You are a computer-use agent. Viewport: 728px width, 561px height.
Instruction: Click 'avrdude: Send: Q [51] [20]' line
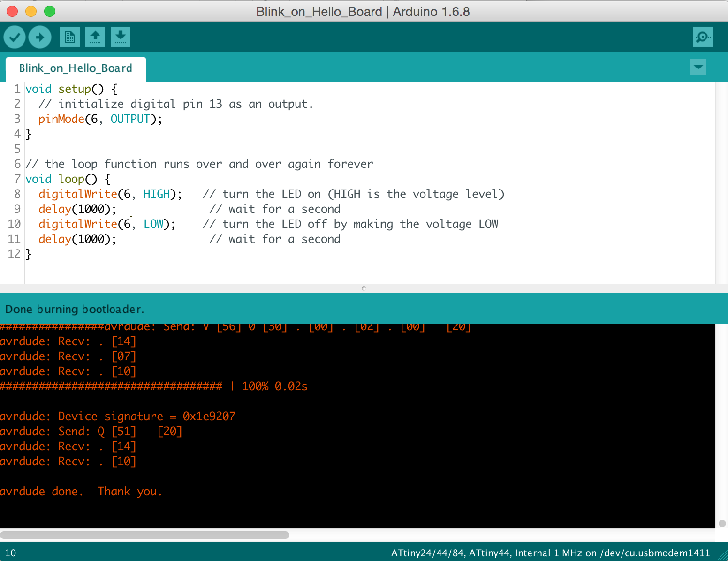pos(91,432)
